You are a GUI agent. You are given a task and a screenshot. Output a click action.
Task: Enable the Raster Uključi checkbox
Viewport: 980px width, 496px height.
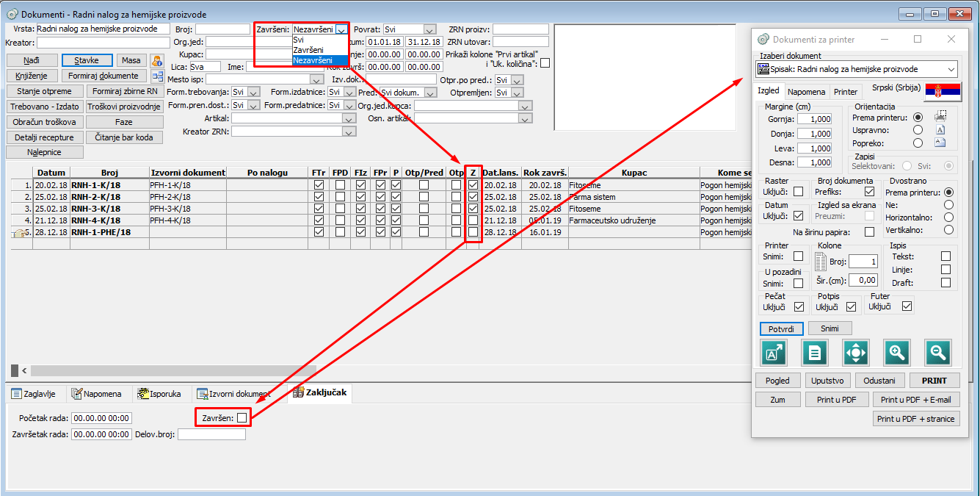coord(798,192)
